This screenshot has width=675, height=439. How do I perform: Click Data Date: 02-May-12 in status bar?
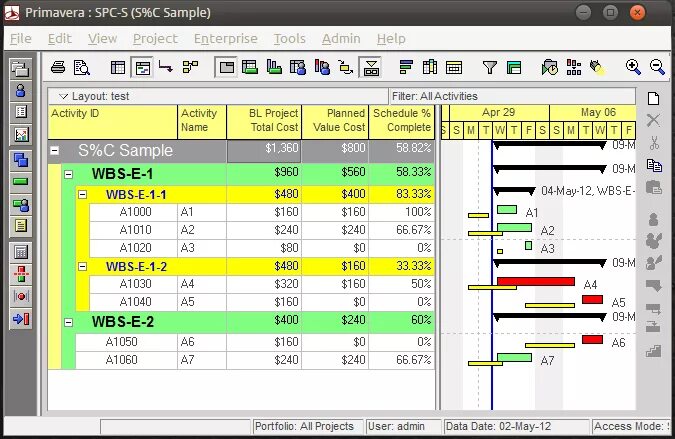pos(516,427)
